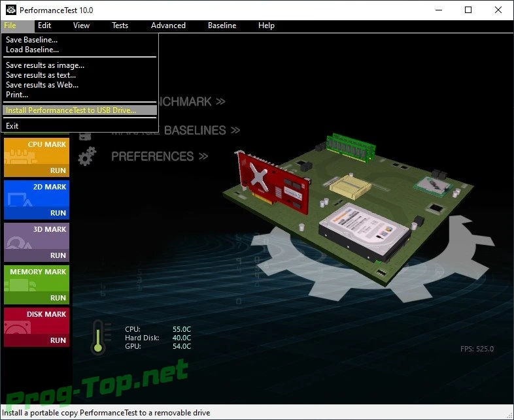Run the 3D Mark test

tap(37, 242)
